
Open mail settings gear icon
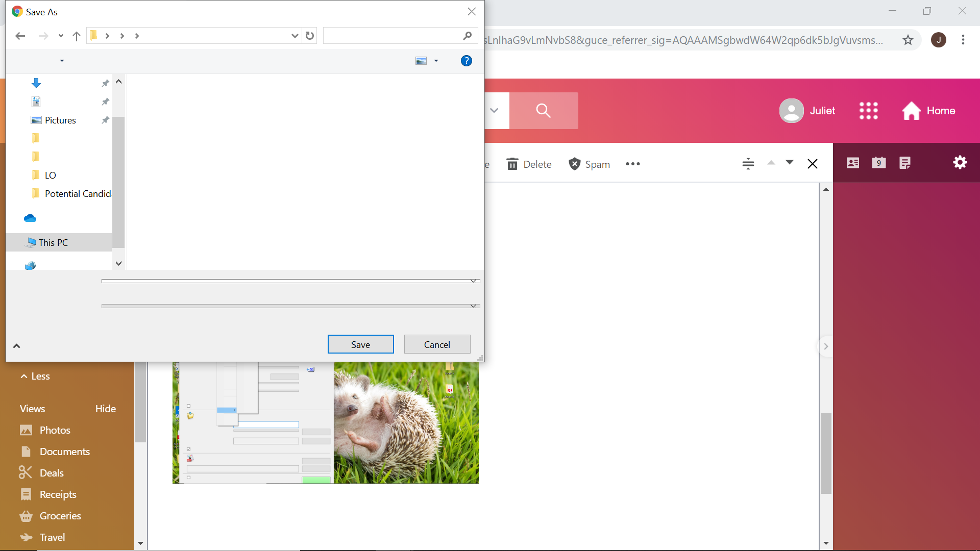point(960,163)
